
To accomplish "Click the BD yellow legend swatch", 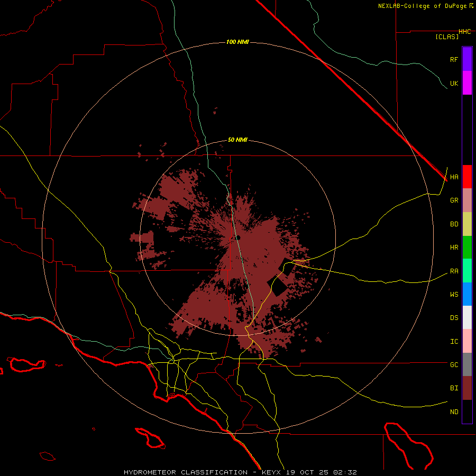I will pos(467,224).
